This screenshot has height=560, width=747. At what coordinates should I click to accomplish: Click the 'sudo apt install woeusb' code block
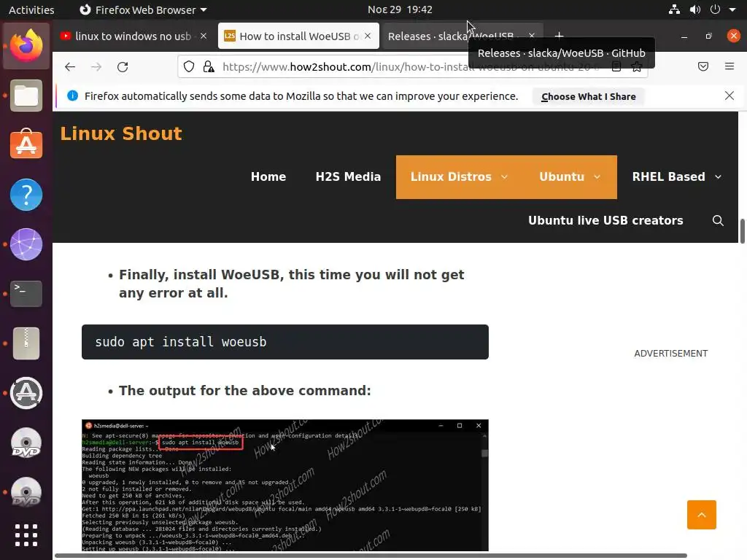tap(285, 342)
